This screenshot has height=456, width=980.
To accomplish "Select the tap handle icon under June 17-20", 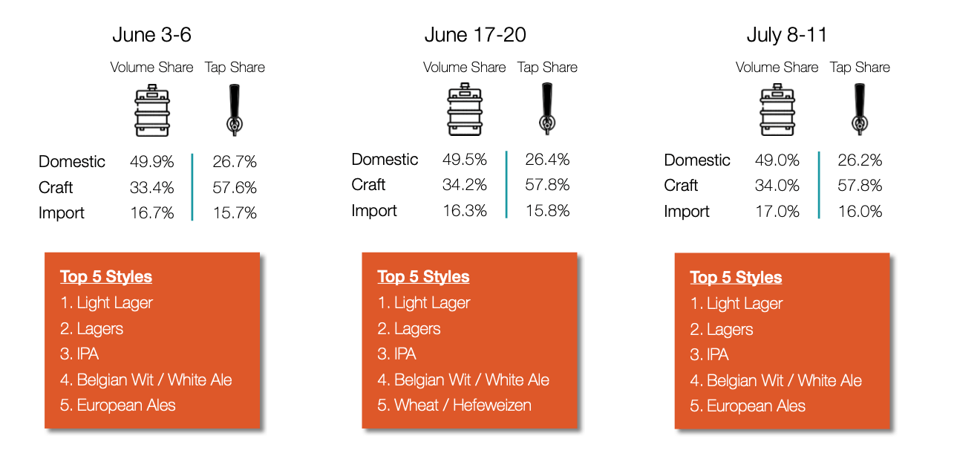I will 548,108.
